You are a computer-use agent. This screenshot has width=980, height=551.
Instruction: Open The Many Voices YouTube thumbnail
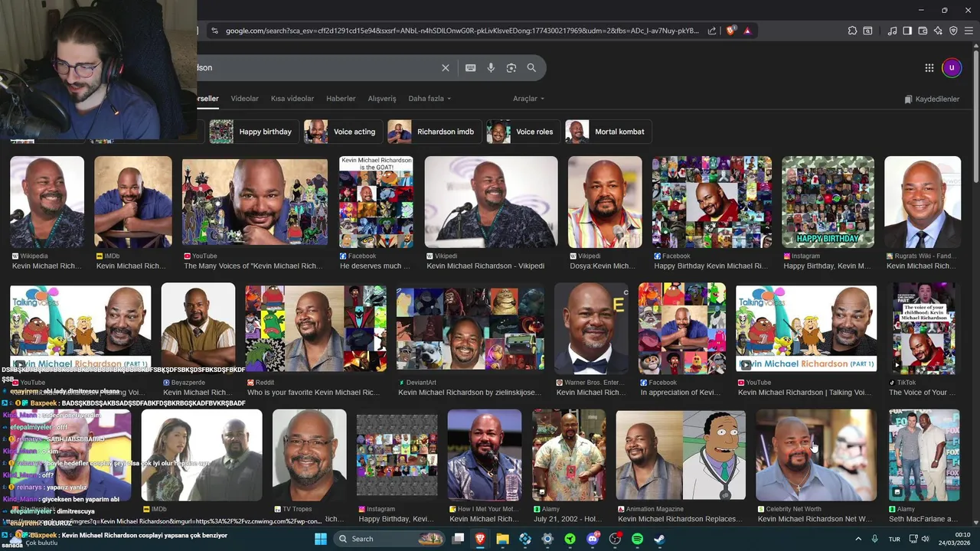(255, 202)
